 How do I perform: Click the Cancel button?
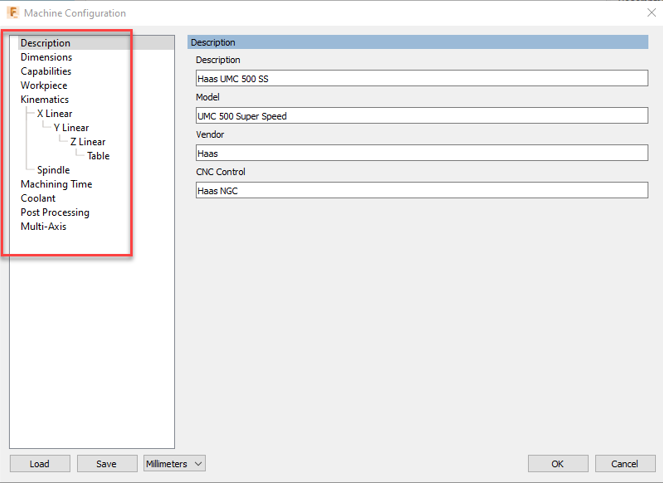(625, 464)
